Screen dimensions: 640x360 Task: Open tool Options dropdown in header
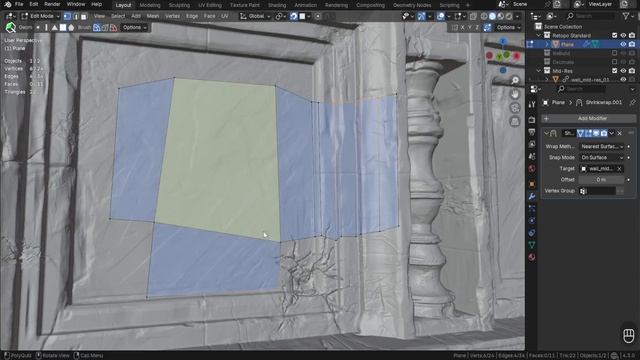click(x=134, y=27)
